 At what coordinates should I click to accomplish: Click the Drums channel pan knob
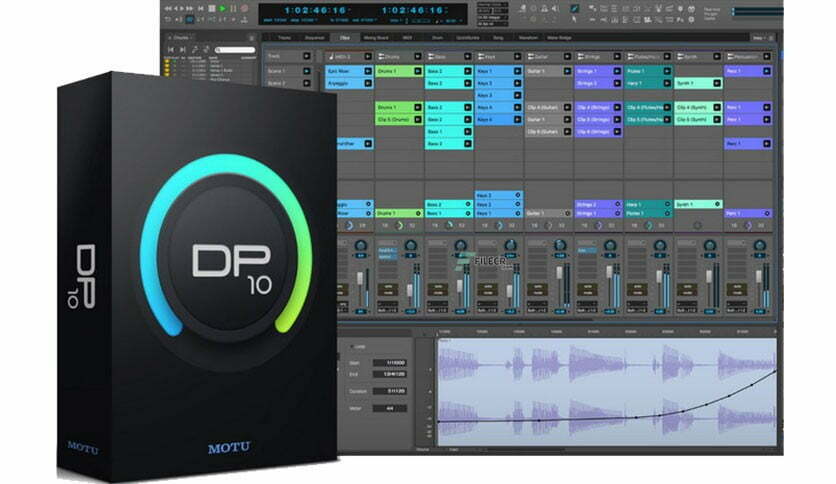pos(411,246)
